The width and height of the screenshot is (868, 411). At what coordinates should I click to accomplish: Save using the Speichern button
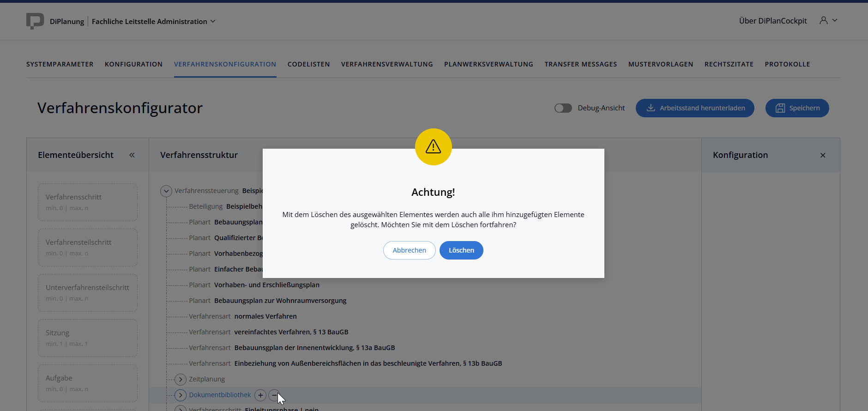797,108
